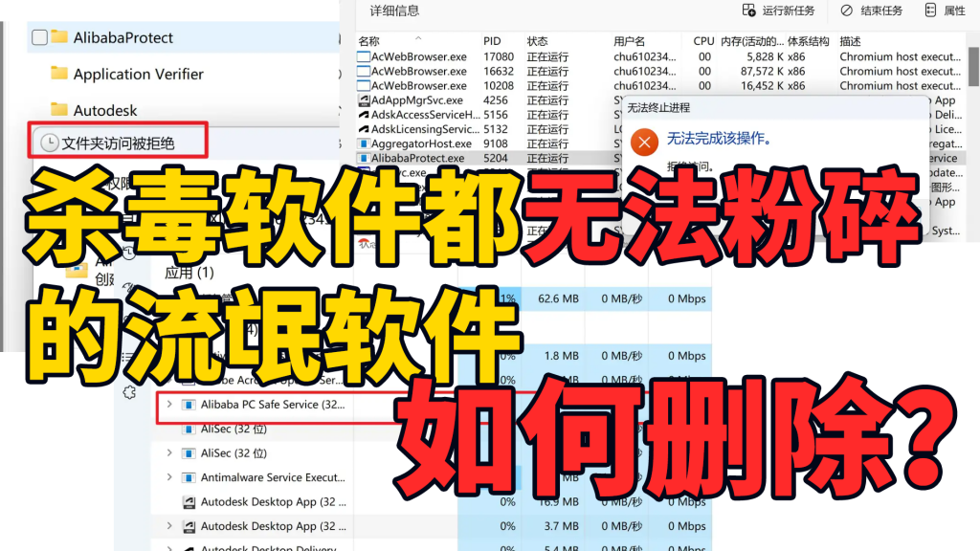Click the Alibaba PC Safe Service icon
980x551 pixels.
189,405
